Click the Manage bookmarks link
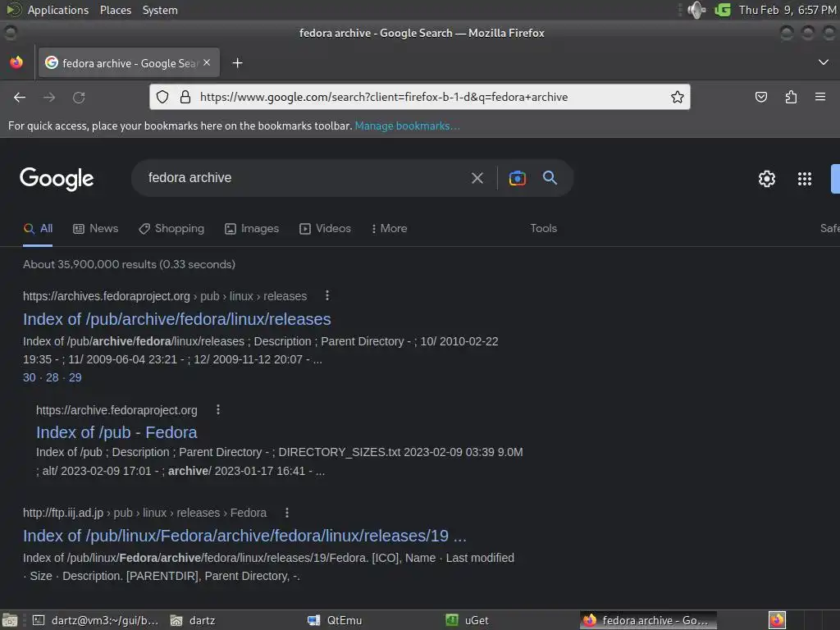840x630 pixels. click(407, 126)
